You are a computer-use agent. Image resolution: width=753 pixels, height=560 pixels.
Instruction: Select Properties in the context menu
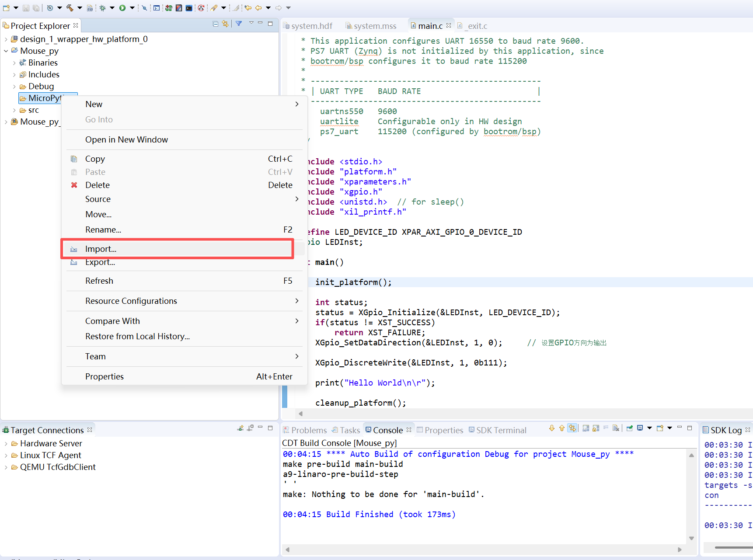(x=105, y=377)
